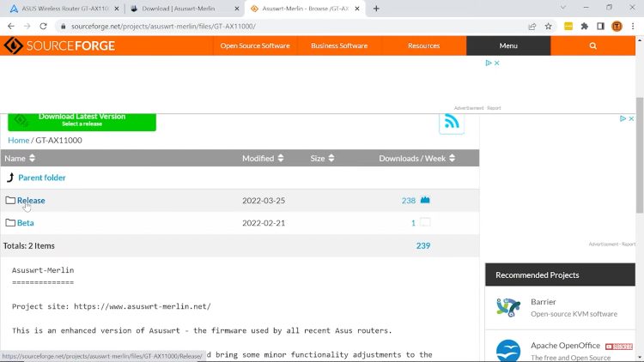This screenshot has height=362, width=644.
Task: Close the right sidebar ad X
Action: click(x=631, y=118)
